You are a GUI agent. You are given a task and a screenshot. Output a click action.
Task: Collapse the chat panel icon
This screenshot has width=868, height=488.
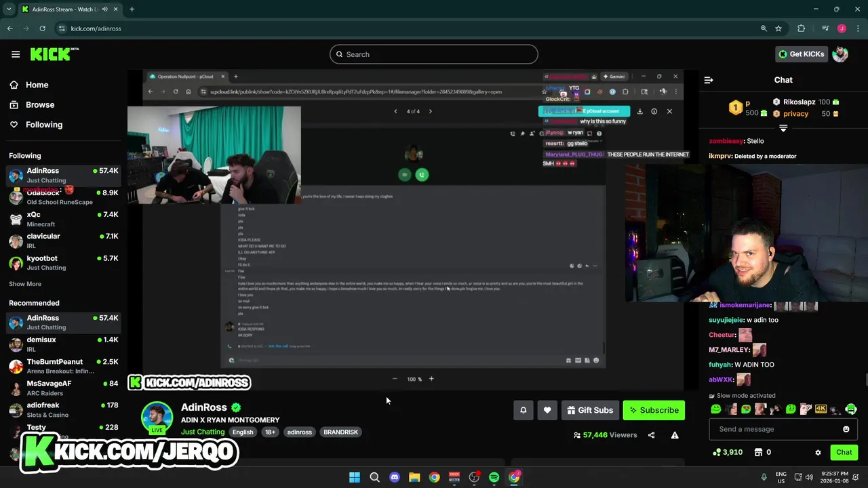click(709, 80)
